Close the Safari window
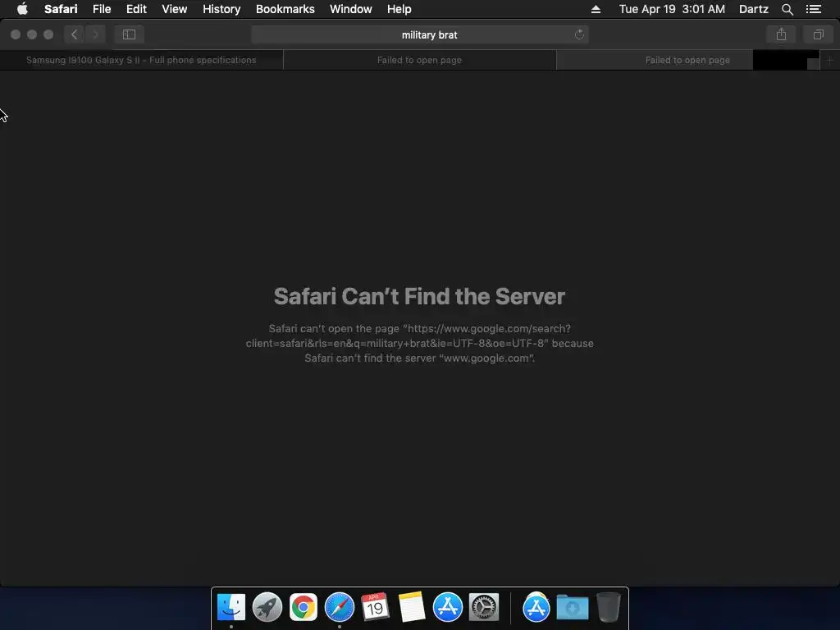Viewport: 840px width, 630px height. pos(16,34)
